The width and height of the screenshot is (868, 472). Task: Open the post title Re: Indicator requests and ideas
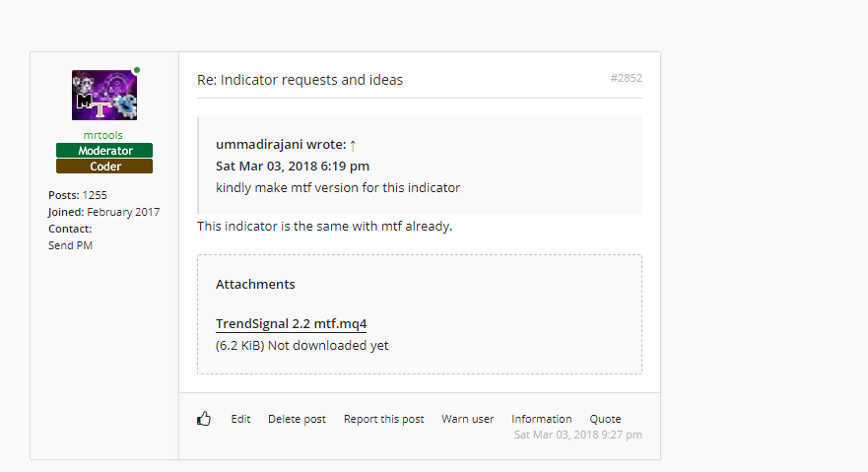pyautogui.click(x=300, y=80)
